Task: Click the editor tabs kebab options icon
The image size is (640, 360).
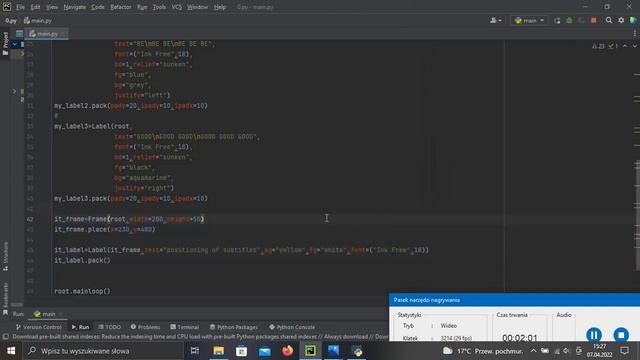Action: pos(635,33)
